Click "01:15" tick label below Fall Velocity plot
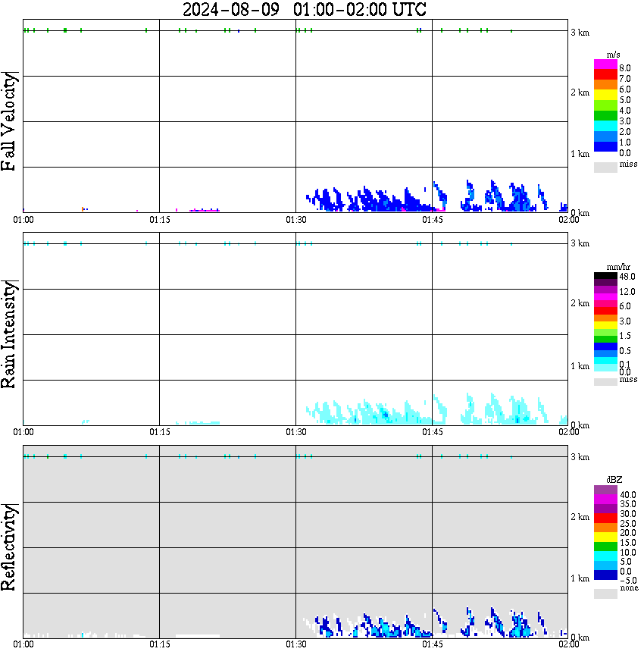 tap(160, 220)
